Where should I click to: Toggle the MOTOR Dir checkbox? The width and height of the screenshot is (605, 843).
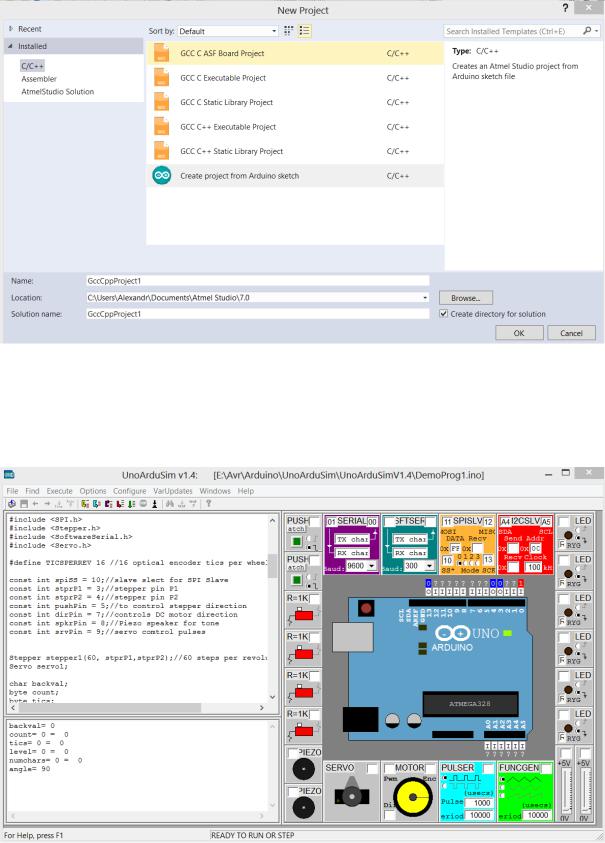pos(389,815)
